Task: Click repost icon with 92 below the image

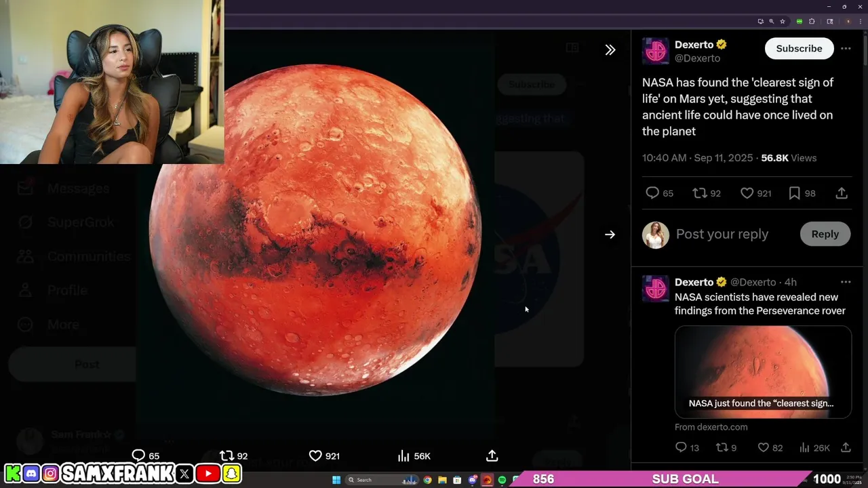Action: coord(226,455)
